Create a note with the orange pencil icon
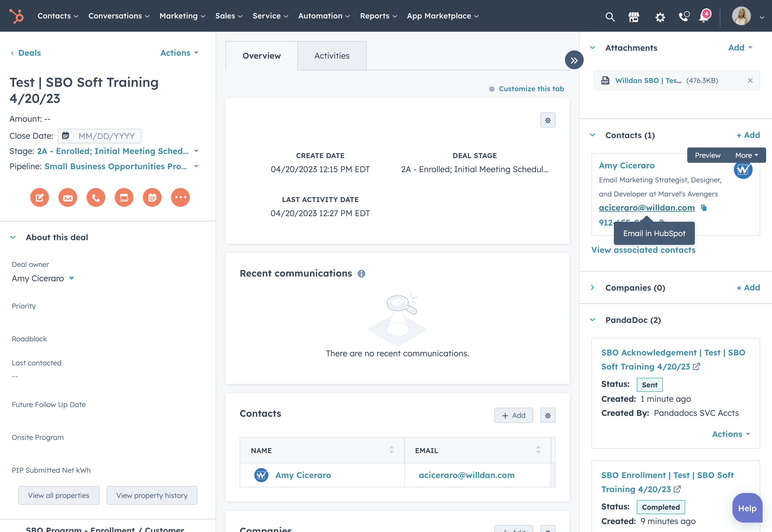 pos(40,197)
